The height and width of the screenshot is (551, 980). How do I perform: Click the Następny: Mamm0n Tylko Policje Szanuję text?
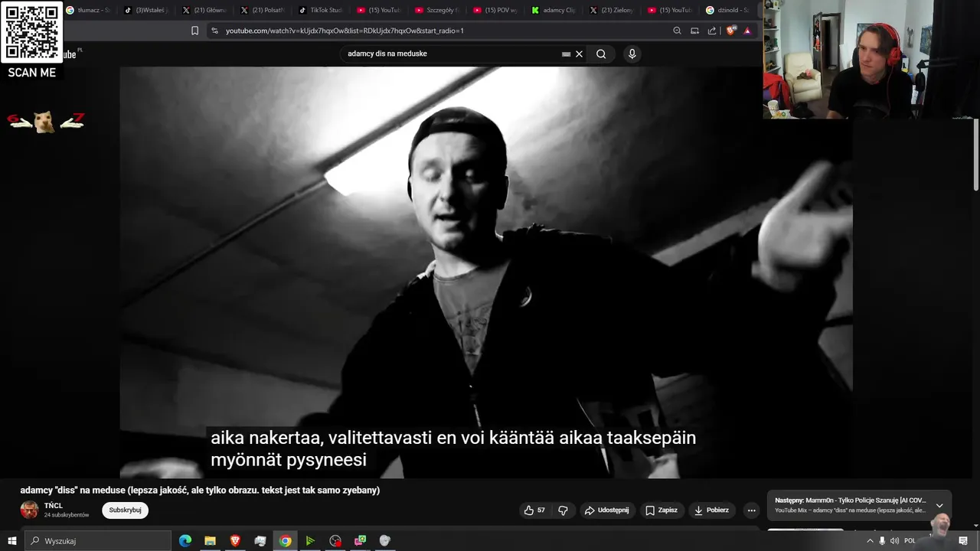[850, 500]
